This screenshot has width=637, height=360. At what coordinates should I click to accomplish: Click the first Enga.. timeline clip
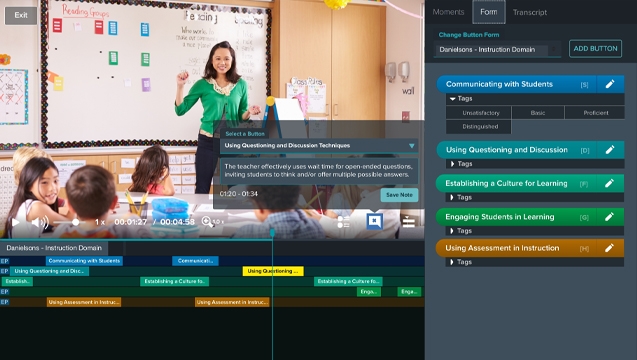[x=369, y=292]
